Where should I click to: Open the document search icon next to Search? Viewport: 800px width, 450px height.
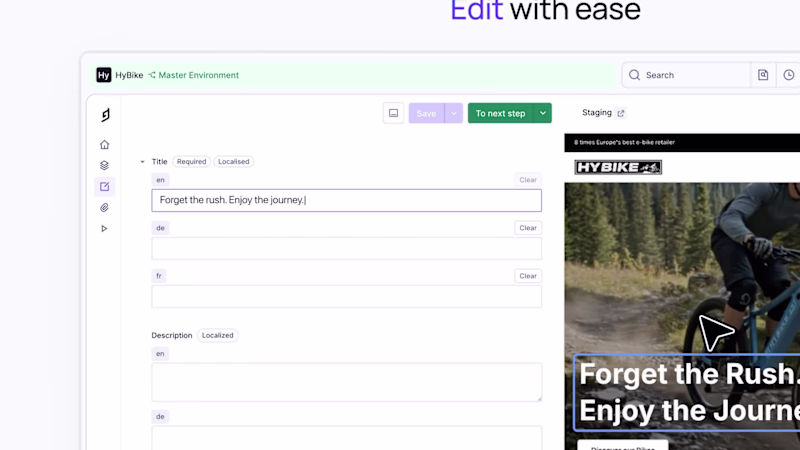point(763,75)
